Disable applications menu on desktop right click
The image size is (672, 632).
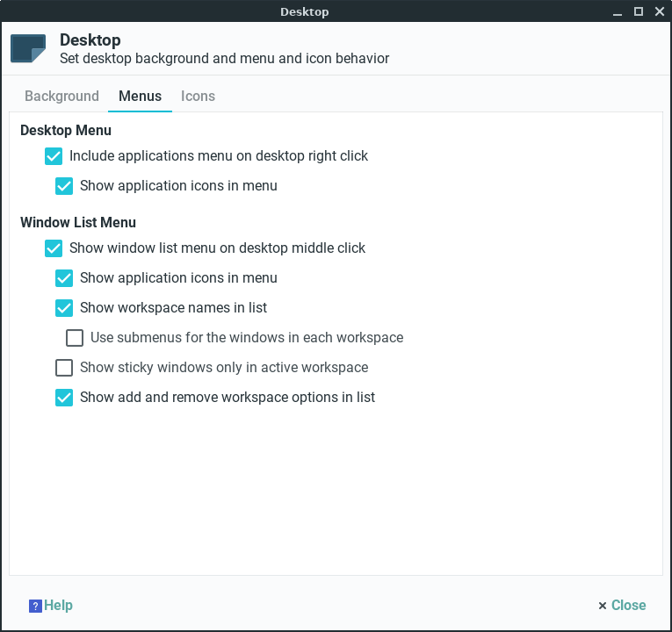pos(54,156)
